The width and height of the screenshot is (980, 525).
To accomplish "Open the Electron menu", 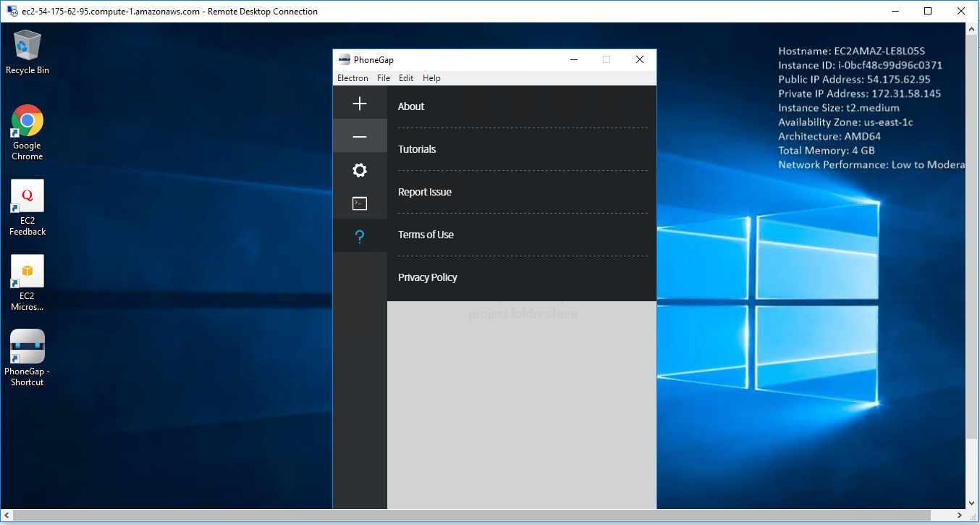I will (x=352, y=78).
